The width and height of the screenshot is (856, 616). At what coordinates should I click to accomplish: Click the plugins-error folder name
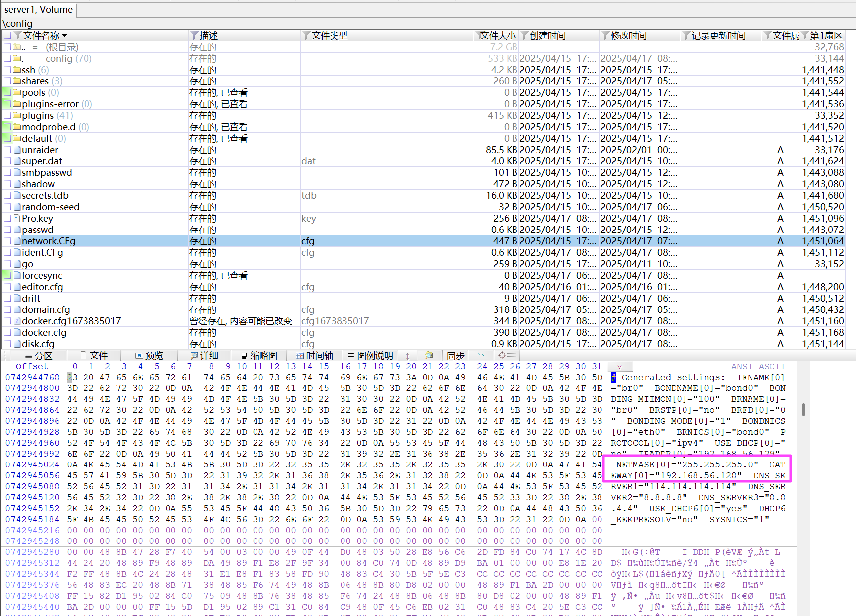pyautogui.click(x=50, y=104)
